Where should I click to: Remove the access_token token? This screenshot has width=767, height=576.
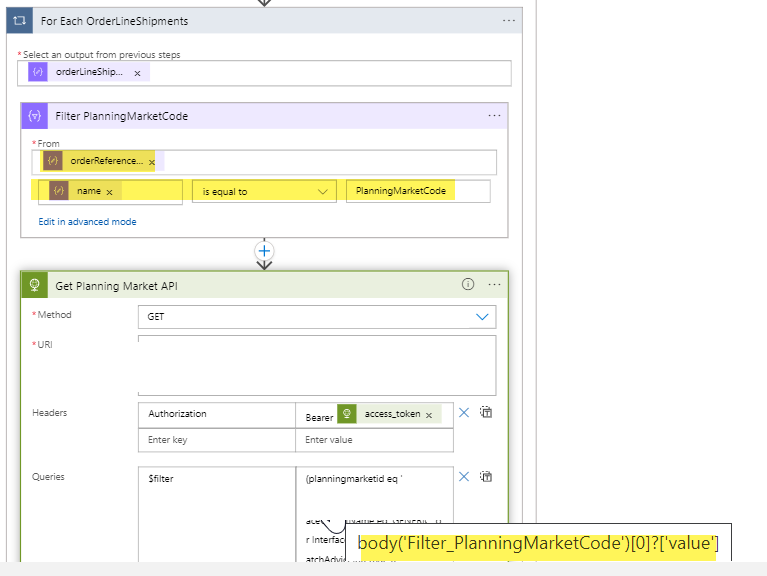(x=429, y=415)
